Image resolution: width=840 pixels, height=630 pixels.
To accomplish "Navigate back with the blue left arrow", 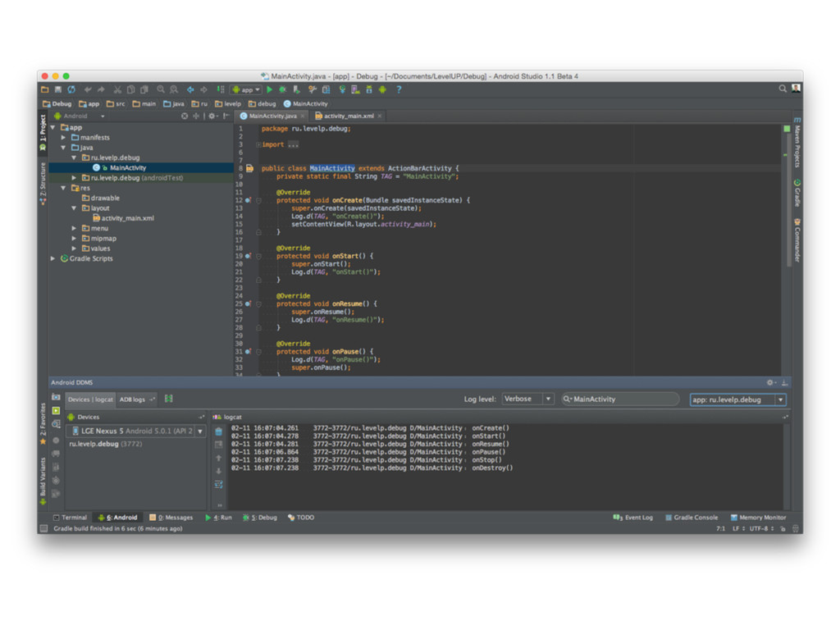I will 190,89.
